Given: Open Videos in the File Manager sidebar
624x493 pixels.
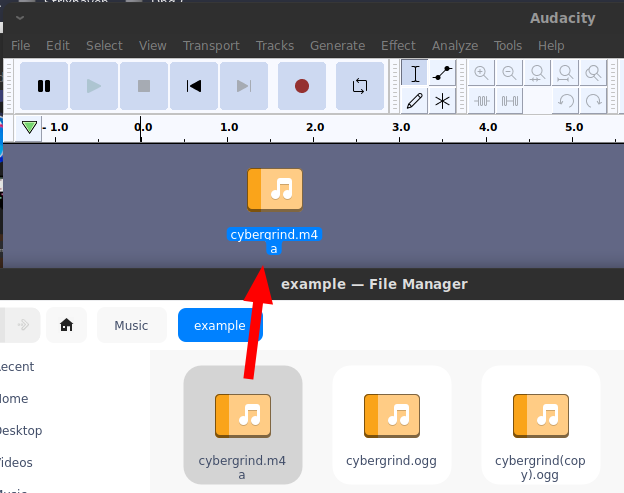Looking at the screenshot, I should (16, 462).
